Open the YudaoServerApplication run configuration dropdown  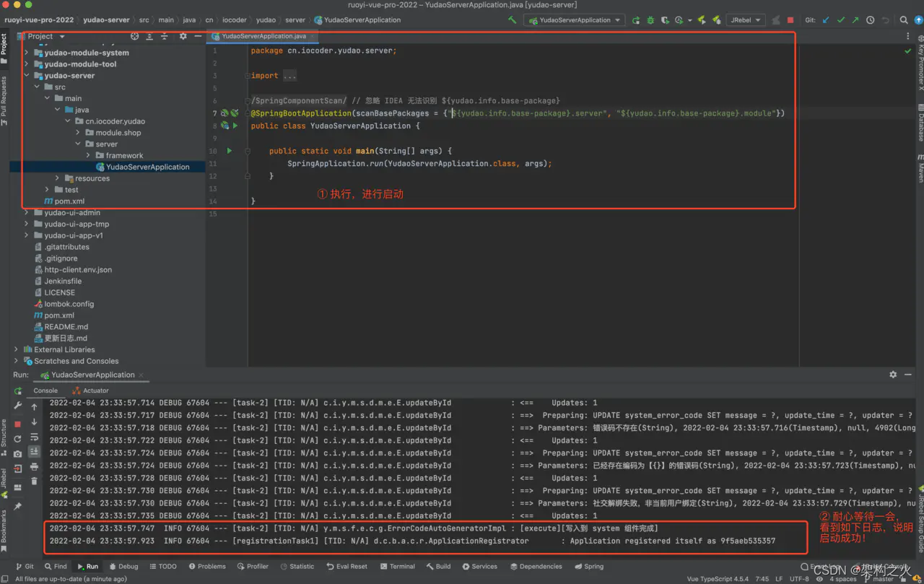click(x=575, y=20)
